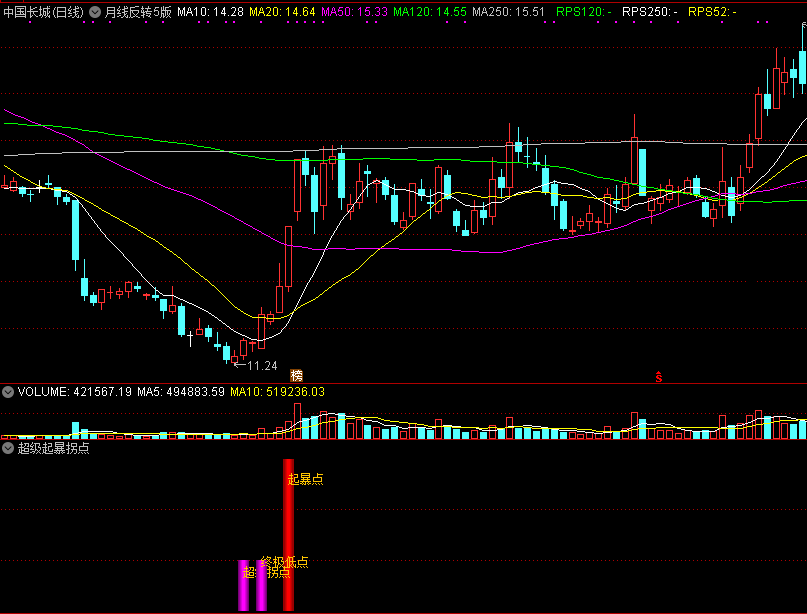This screenshot has width=807, height=614.
Task: Select the magenta MA50: 15.33 label
Action: [354, 12]
